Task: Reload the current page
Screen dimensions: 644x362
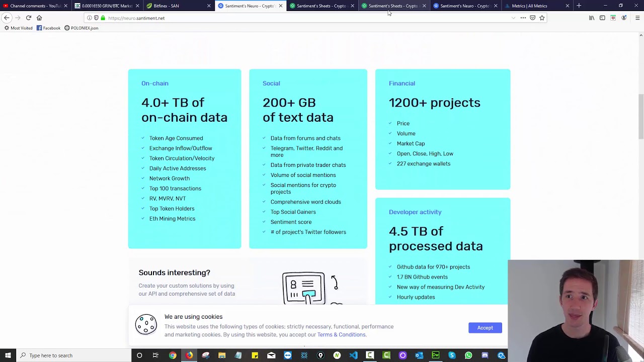Action: coord(29,18)
